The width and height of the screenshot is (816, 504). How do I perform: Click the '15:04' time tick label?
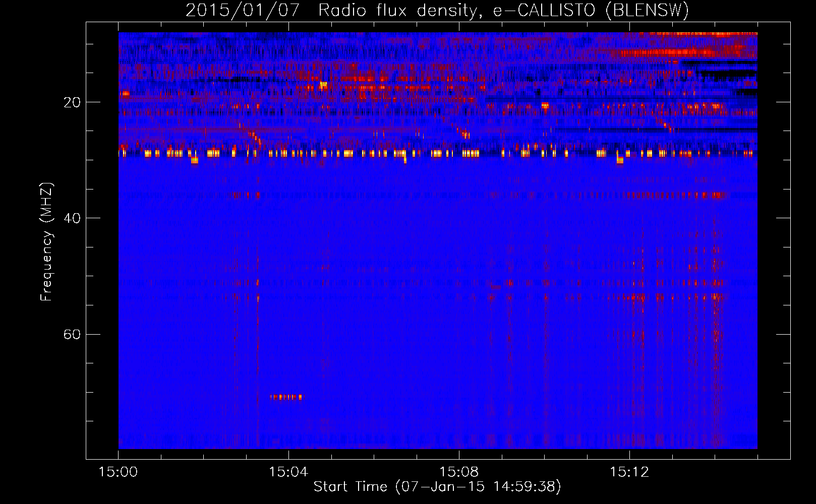coord(288,472)
